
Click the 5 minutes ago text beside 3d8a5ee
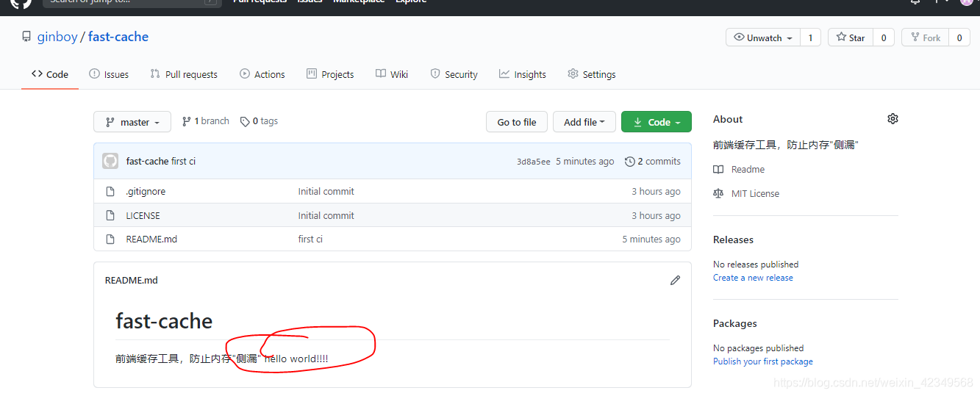585,162
